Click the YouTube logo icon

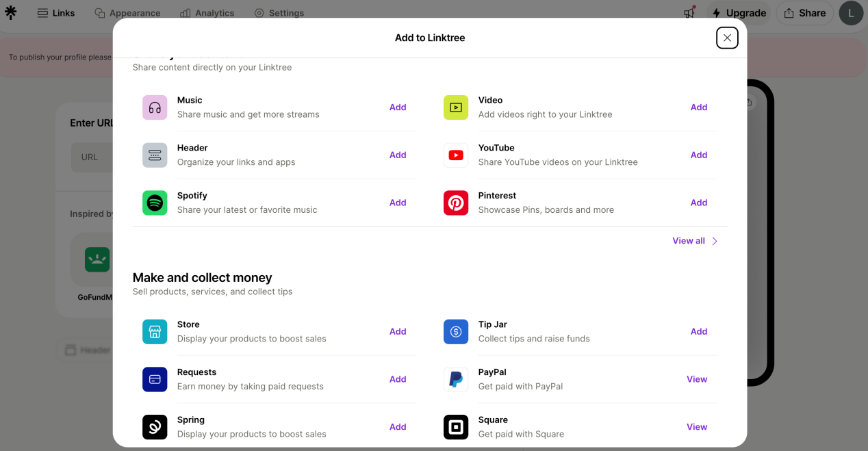click(456, 155)
